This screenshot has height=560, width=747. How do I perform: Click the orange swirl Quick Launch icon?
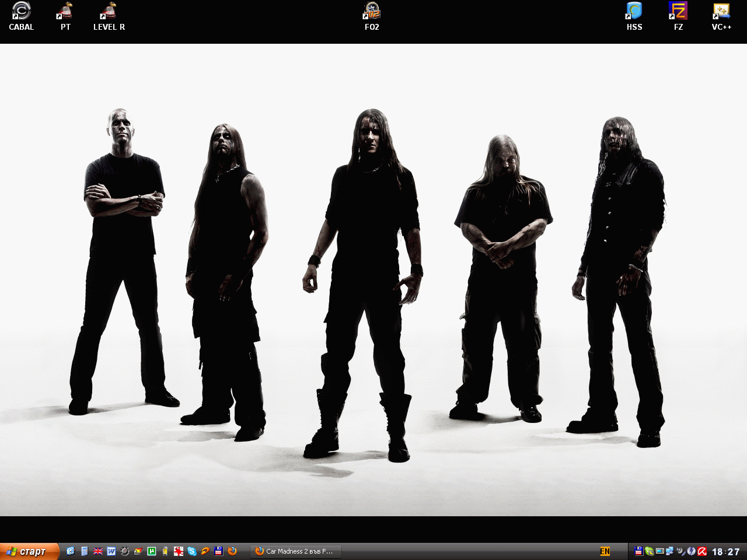[x=205, y=551]
